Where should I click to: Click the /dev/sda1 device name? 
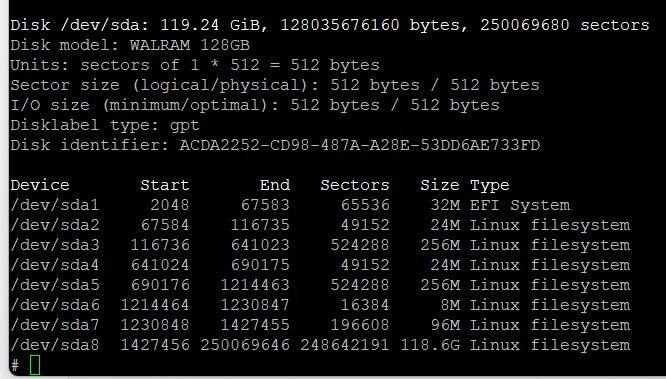55,205
